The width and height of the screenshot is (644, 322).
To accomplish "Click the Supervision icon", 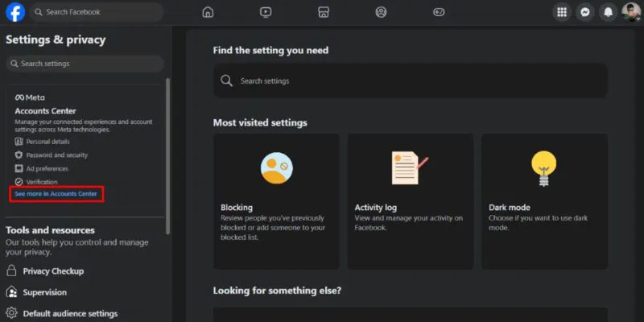I will (11, 292).
